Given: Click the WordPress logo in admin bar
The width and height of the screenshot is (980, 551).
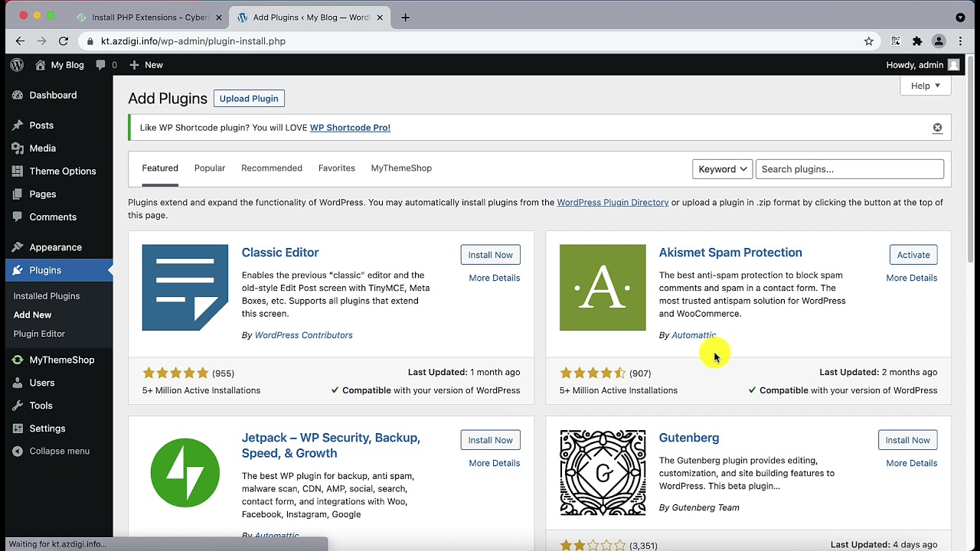Looking at the screenshot, I should coord(17,65).
